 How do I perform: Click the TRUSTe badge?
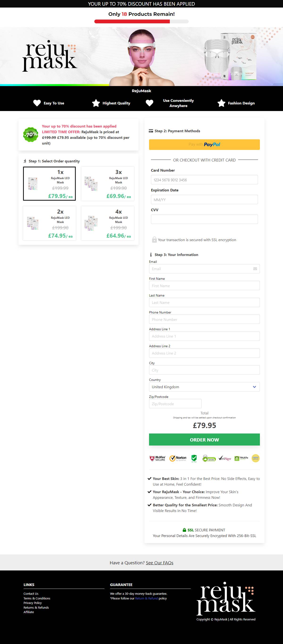tap(241, 458)
